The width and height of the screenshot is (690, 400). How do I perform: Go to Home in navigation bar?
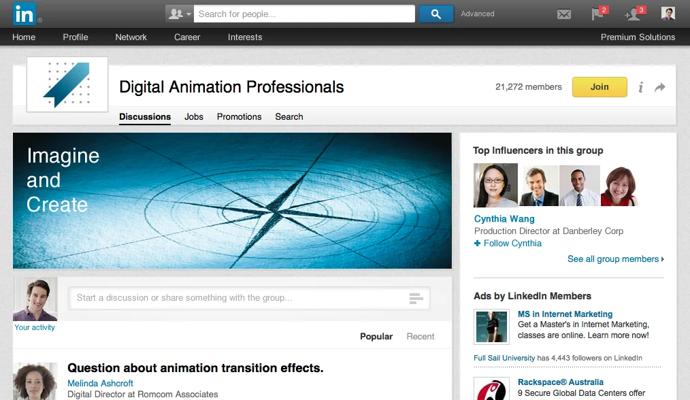pyautogui.click(x=24, y=37)
